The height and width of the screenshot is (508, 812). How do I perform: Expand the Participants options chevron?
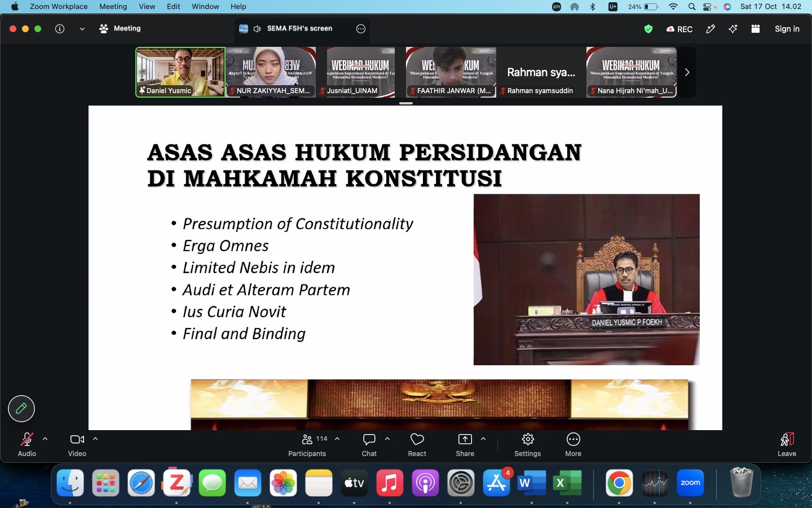point(337,439)
